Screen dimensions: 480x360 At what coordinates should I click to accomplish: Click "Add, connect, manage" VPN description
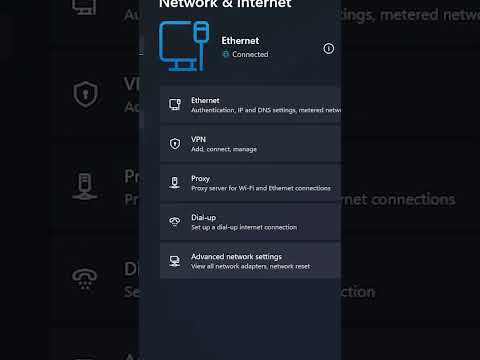(x=224, y=149)
